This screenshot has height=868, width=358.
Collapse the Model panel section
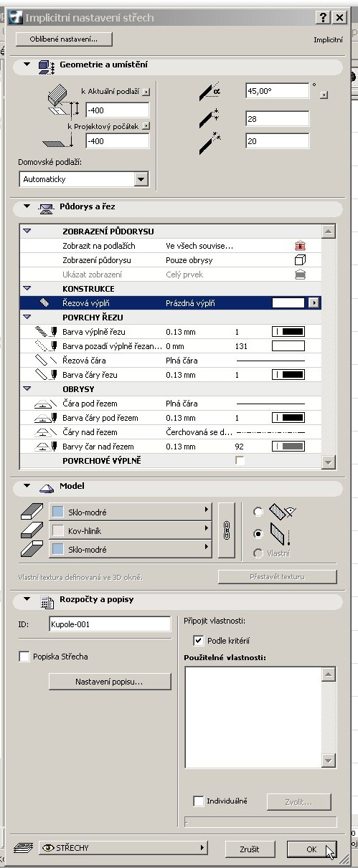[x=27, y=486]
